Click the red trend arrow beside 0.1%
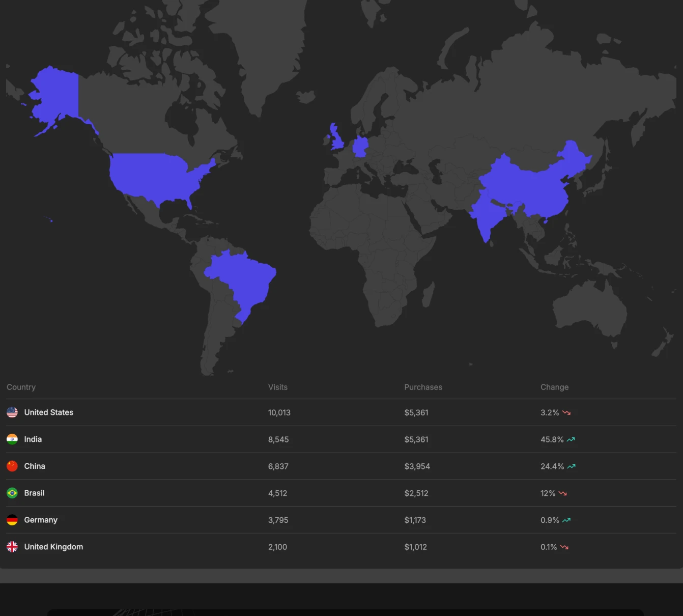 pyautogui.click(x=564, y=547)
